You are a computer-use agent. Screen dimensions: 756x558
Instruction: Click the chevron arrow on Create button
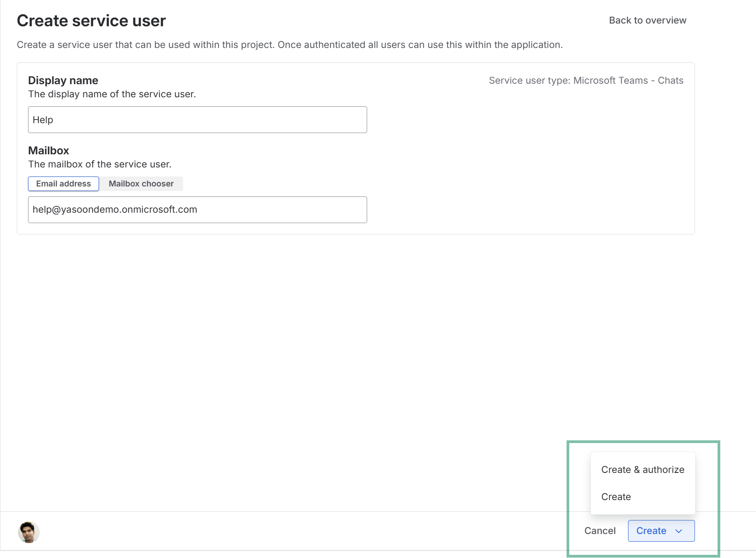(x=679, y=531)
